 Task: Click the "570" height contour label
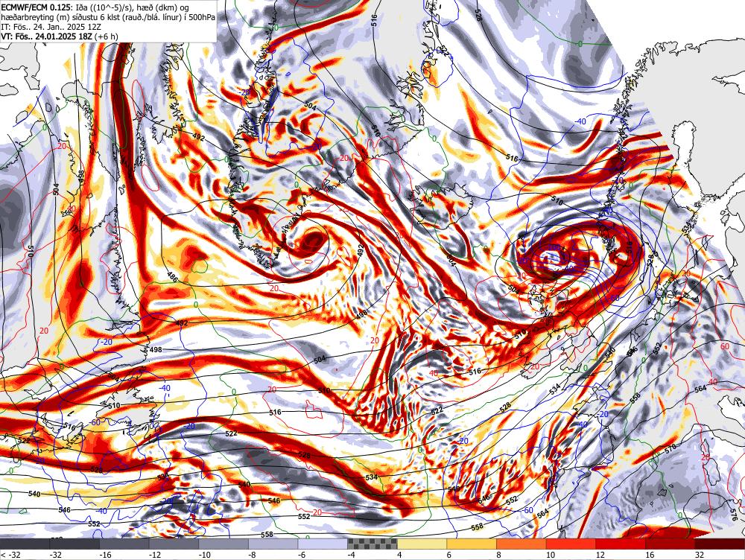point(670,448)
